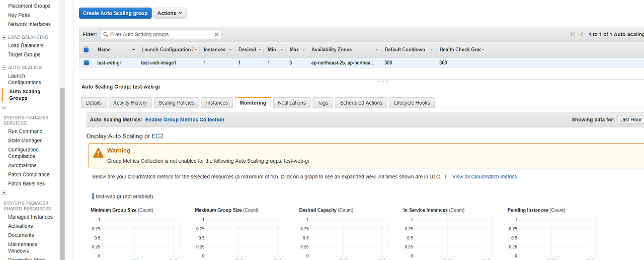Go to first page arrow icon
The width and height of the screenshot is (644, 260).
(x=573, y=34)
